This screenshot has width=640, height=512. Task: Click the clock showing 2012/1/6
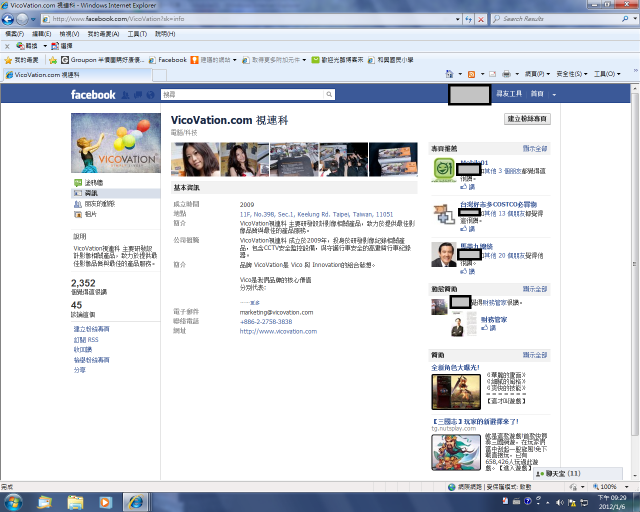pos(612,502)
